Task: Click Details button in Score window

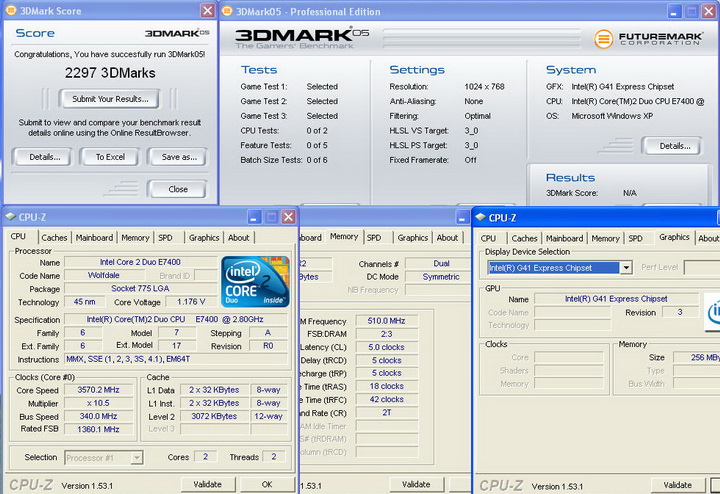Action: pyautogui.click(x=44, y=157)
